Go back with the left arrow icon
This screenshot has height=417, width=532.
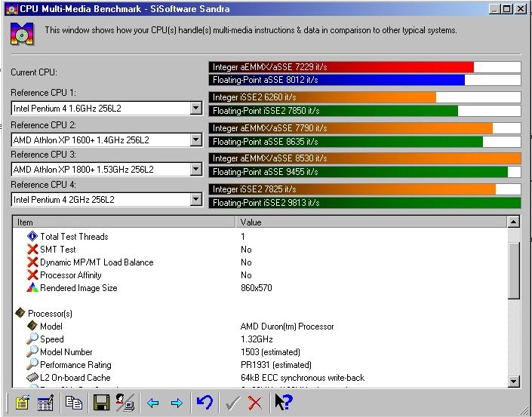(x=153, y=403)
